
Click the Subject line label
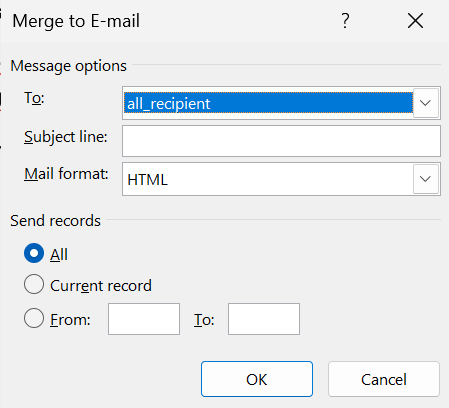click(66, 137)
